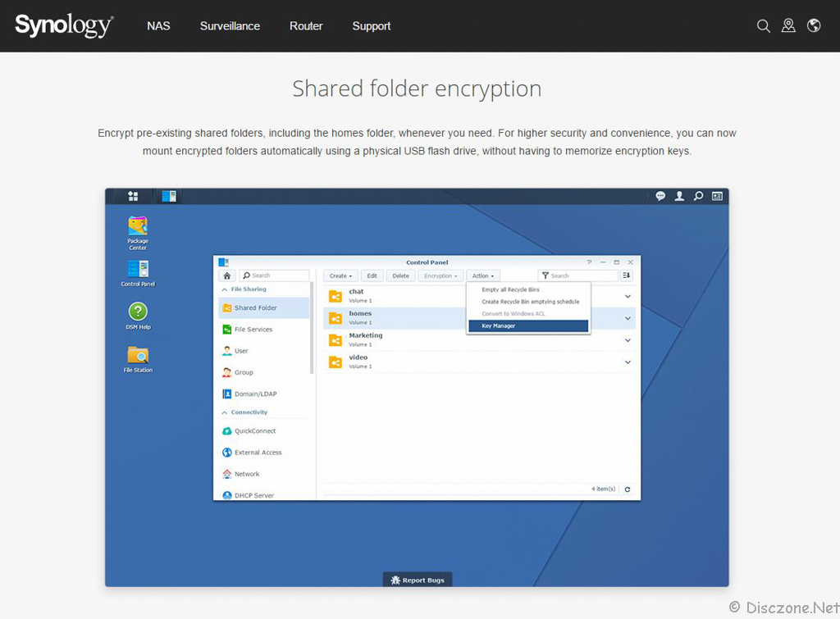The image size is (840, 619).
Task: Click the Report Bugs button
Action: pyautogui.click(x=418, y=580)
